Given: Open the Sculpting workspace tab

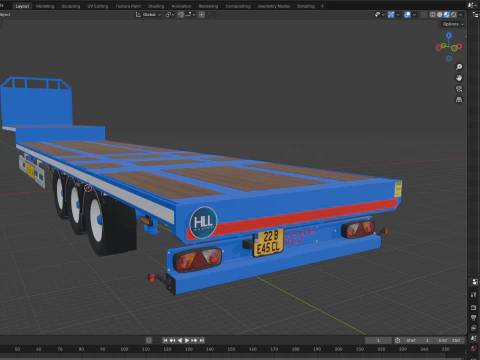Looking at the screenshot, I should click(71, 6).
